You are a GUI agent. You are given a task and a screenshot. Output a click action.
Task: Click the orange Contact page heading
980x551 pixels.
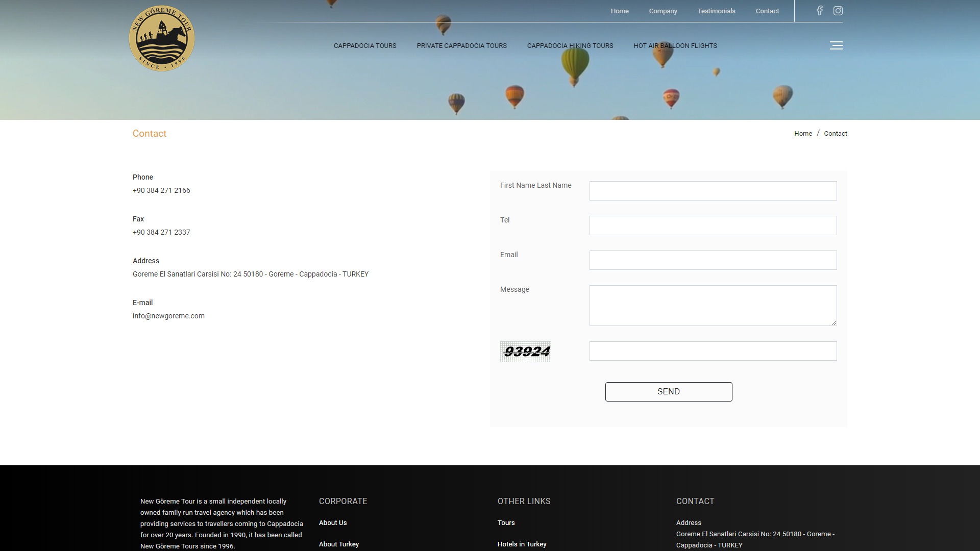coord(150,133)
